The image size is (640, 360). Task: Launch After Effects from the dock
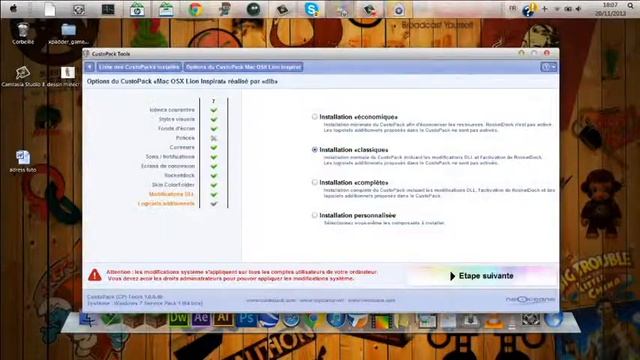tap(201, 318)
